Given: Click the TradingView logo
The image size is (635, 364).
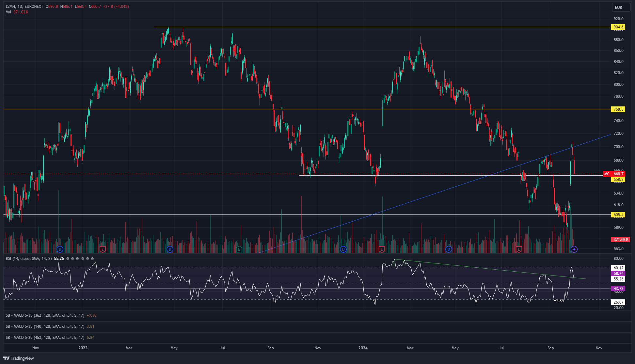Looking at the screenshot, I should [19, 358].
